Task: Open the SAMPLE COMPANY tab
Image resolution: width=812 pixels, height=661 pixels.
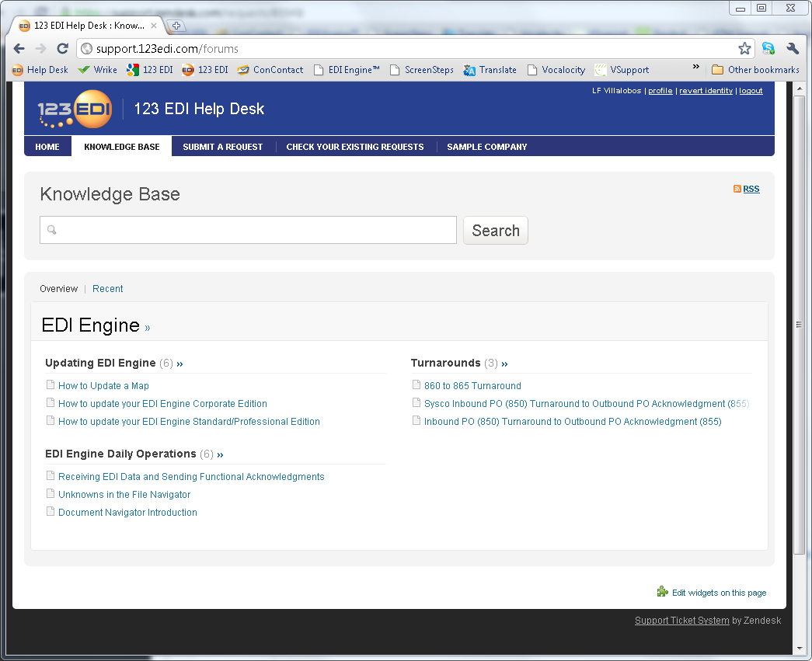Action: [486, 147]
